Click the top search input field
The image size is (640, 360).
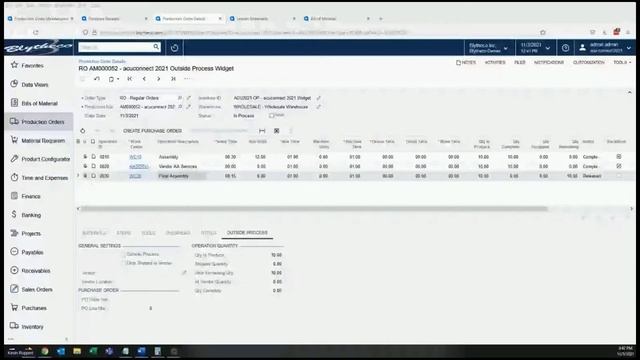pos(116,47)
